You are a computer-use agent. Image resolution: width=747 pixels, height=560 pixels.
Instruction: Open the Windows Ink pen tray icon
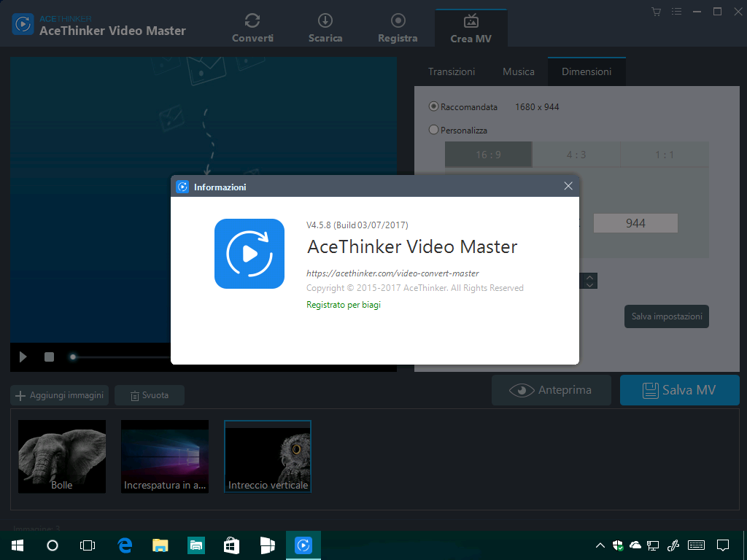673,545
